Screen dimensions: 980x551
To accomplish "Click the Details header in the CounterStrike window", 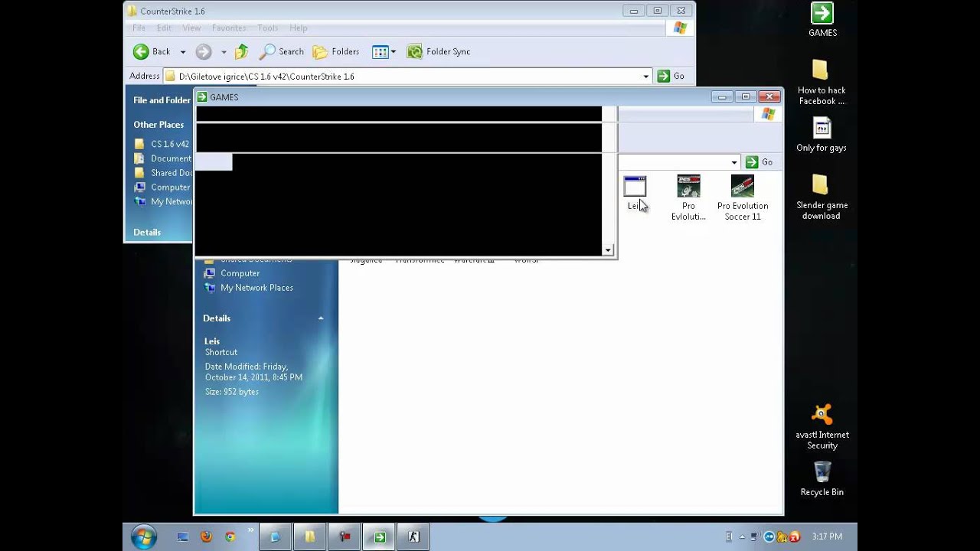I will 147,232.
